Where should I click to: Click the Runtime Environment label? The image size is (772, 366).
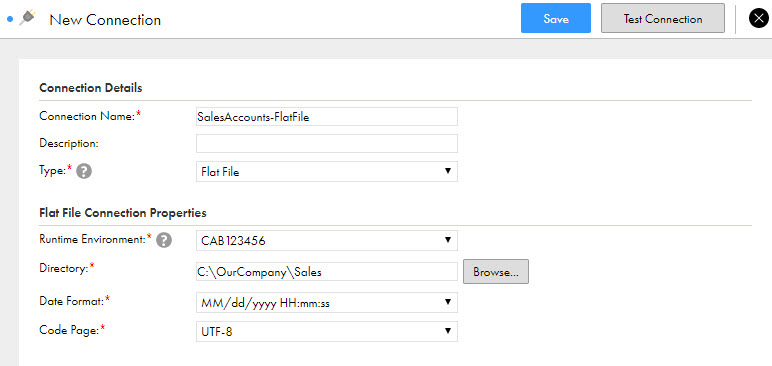coord(93,239)
